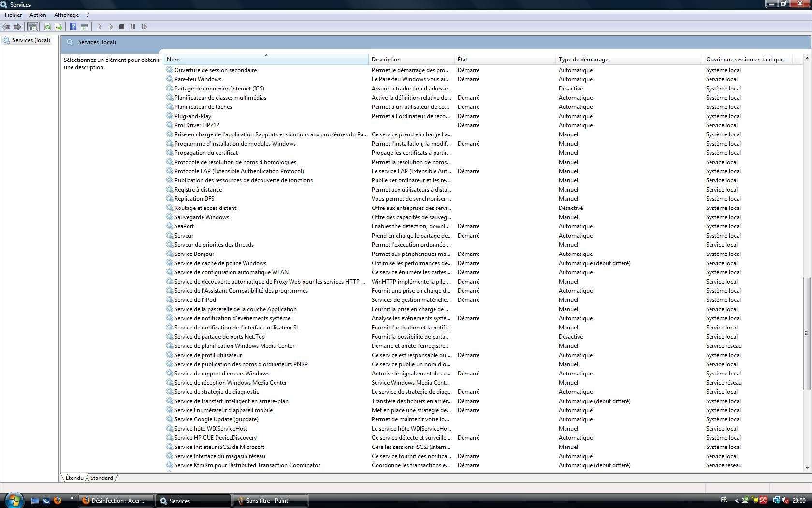Click the vertical scrollbar thumb of the list
Image resolution: width=812 pixels, height=508 pixels.
tap(807, 333)
